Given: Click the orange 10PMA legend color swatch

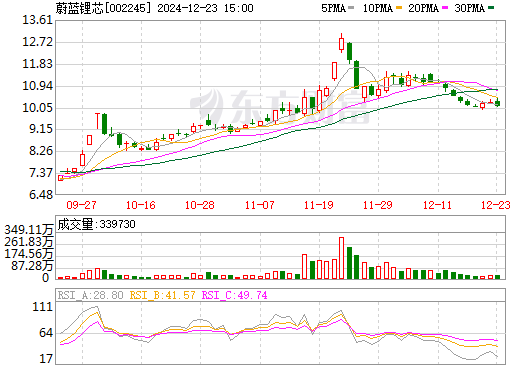Looking at the screenshot, I should tap(399, 8).
